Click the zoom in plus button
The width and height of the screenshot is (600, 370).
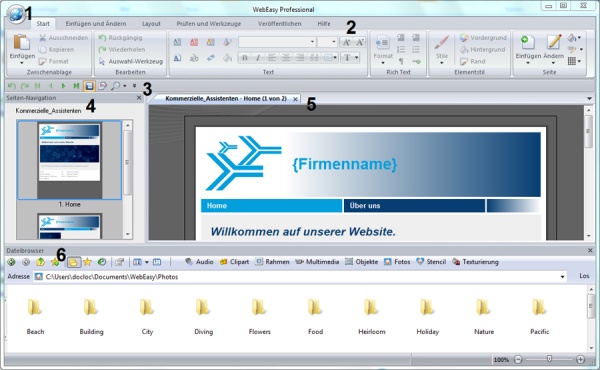point(580,359)
